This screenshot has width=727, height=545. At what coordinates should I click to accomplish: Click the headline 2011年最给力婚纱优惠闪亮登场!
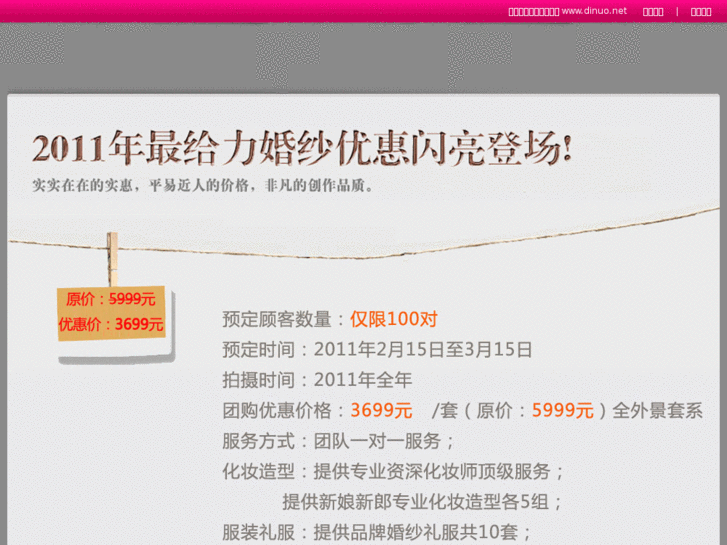pos(302,148)
